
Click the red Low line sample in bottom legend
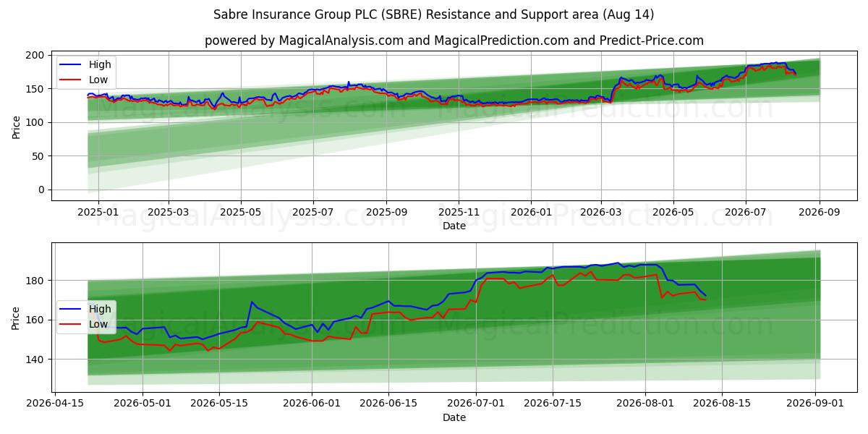pos(71,324)
